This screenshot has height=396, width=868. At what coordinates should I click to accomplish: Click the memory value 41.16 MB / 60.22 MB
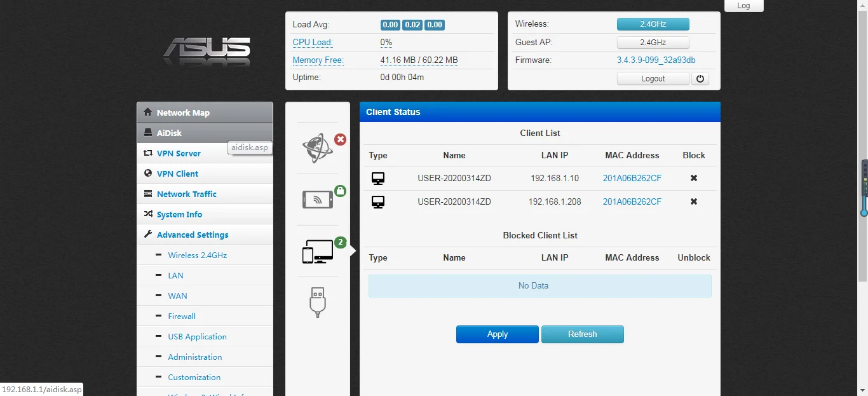419,60
